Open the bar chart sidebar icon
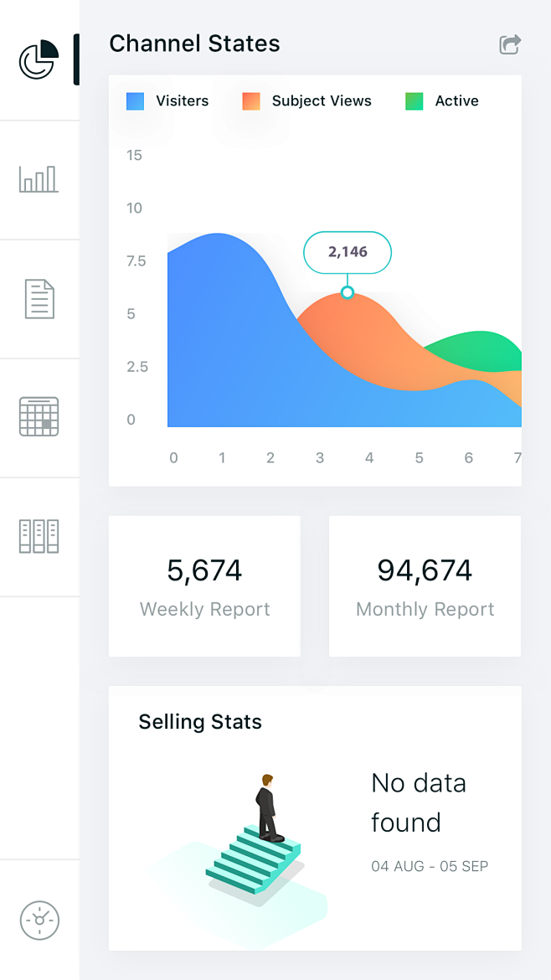Image resolution: width=551 pixels, height=980 pixels. pyautogui.click(x=39, y=179)
